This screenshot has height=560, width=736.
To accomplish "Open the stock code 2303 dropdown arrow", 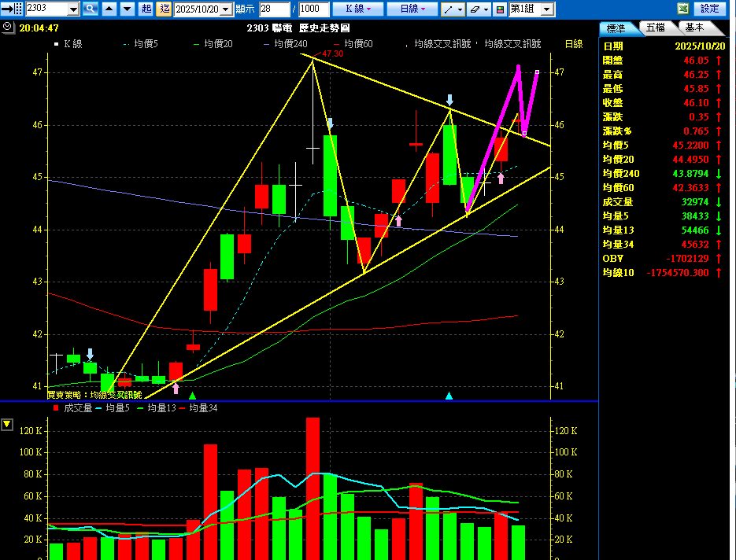I will point(73,9).
